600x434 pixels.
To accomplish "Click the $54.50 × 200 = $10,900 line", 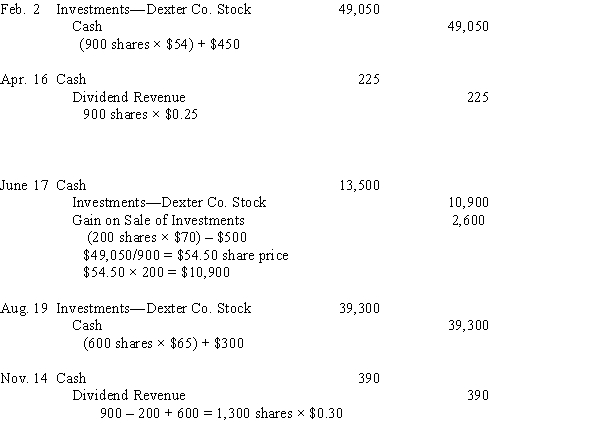I will pos(157,272).
